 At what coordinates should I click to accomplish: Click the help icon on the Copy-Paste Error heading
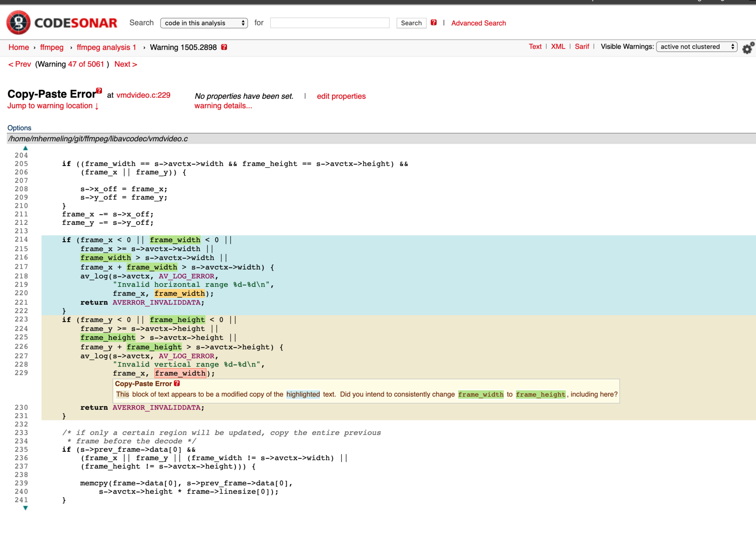99,90
